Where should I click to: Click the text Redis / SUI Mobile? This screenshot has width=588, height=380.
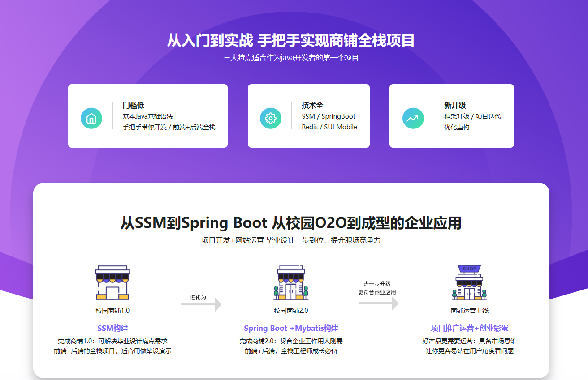[329, 127]
